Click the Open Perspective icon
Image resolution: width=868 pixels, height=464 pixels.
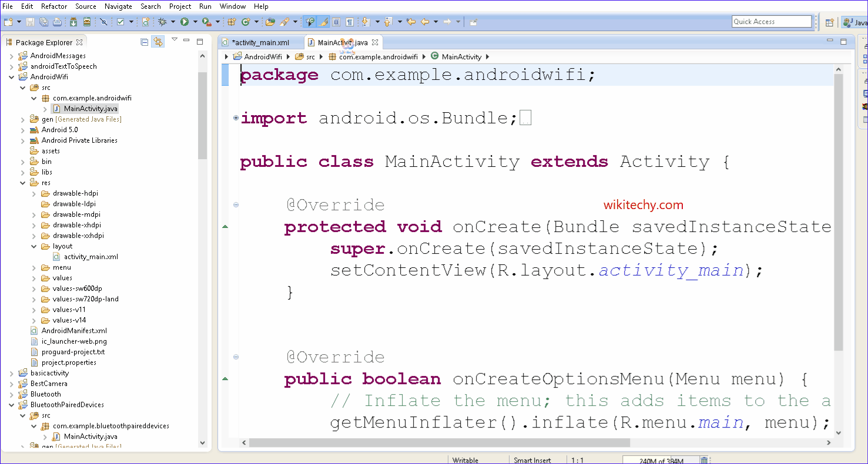829,22
